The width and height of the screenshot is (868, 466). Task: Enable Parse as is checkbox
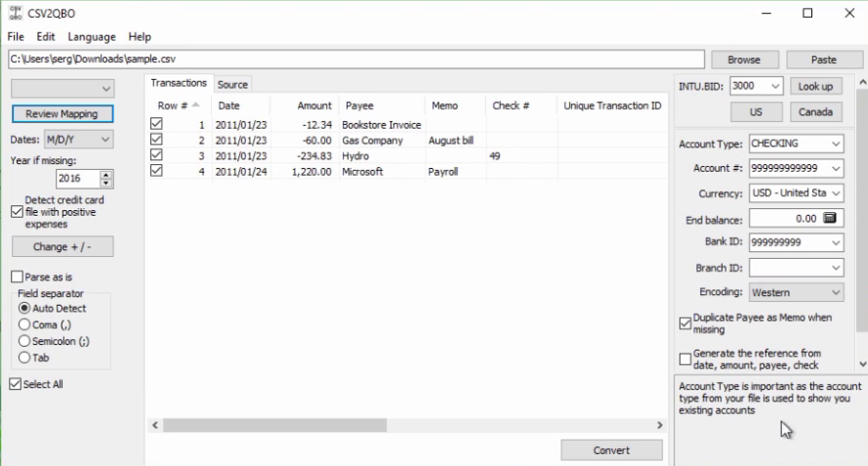click(x=17, y=276)
